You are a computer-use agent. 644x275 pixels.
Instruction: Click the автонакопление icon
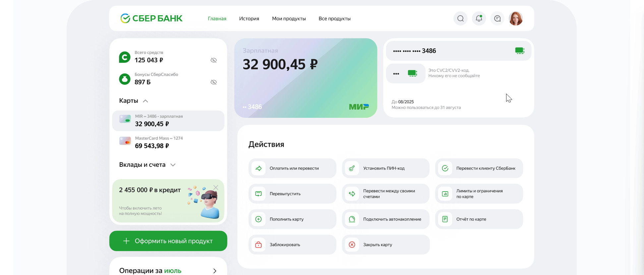(352, 219)
